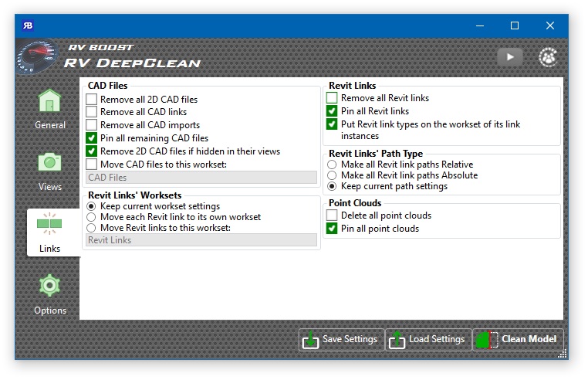This screenshot has width=588, height=380.
Task: Select Keep current path settings
Action: (x=332, y=186)
